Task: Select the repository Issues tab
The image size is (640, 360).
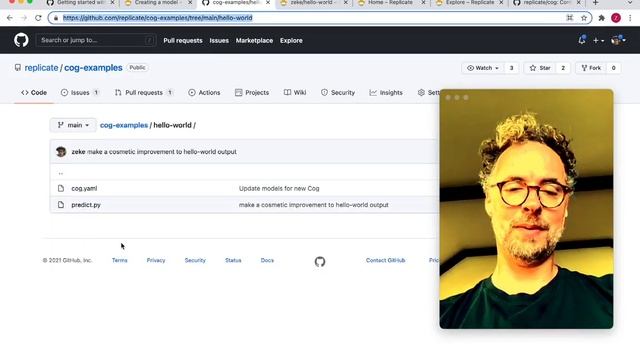Action: click(80, 93)
